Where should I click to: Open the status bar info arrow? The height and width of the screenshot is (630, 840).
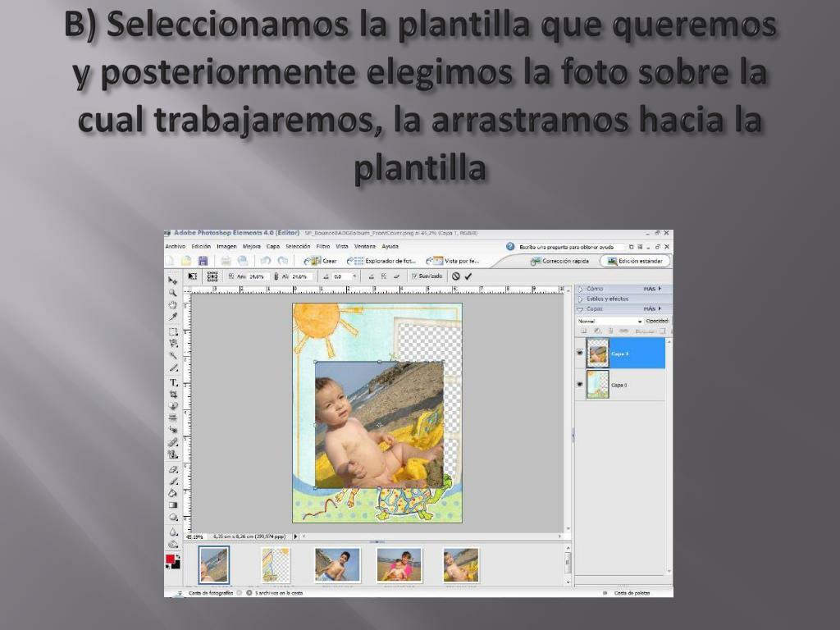295,536
